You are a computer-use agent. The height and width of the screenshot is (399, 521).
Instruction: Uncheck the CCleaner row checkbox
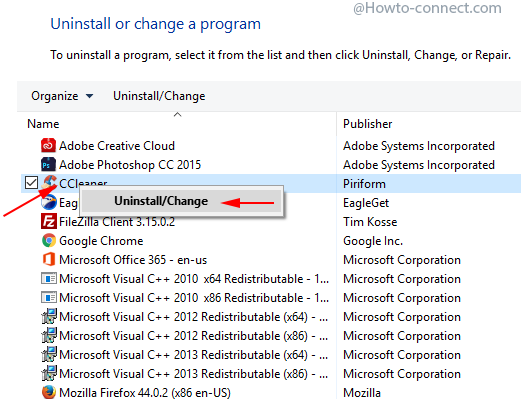tap(31, 183)
